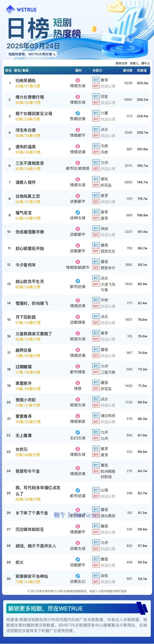Screen dimensions: 154x644
Task: Open the drama title 遗失的温柔
Action: click(26, 147)
